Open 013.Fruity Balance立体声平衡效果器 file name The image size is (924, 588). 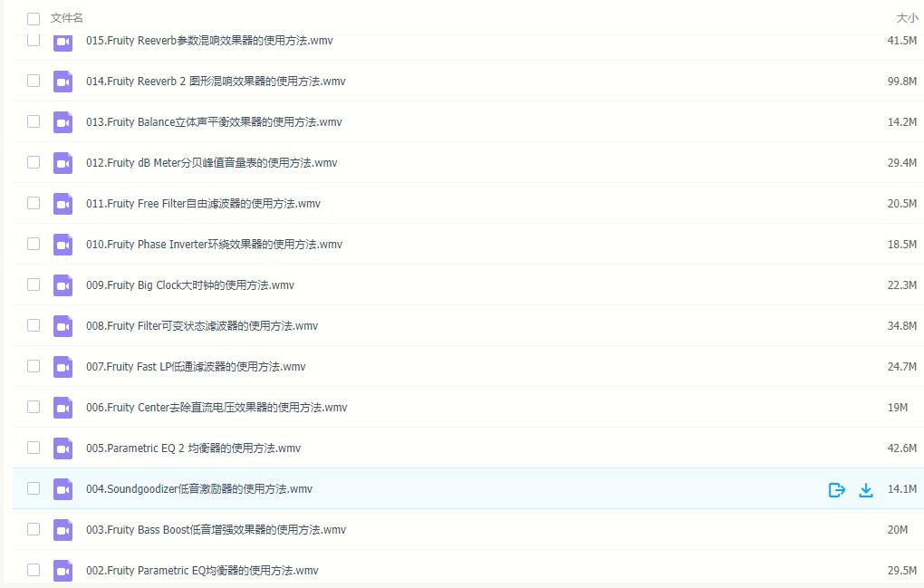(x=214, y=122)
